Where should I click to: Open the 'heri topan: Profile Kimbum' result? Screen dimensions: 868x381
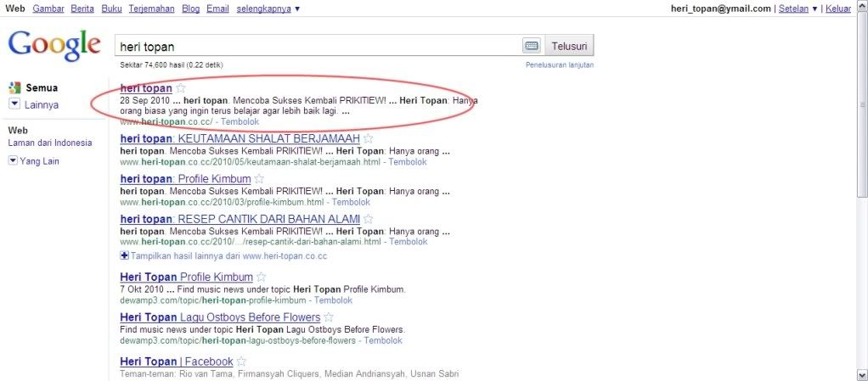pos(185,178)
